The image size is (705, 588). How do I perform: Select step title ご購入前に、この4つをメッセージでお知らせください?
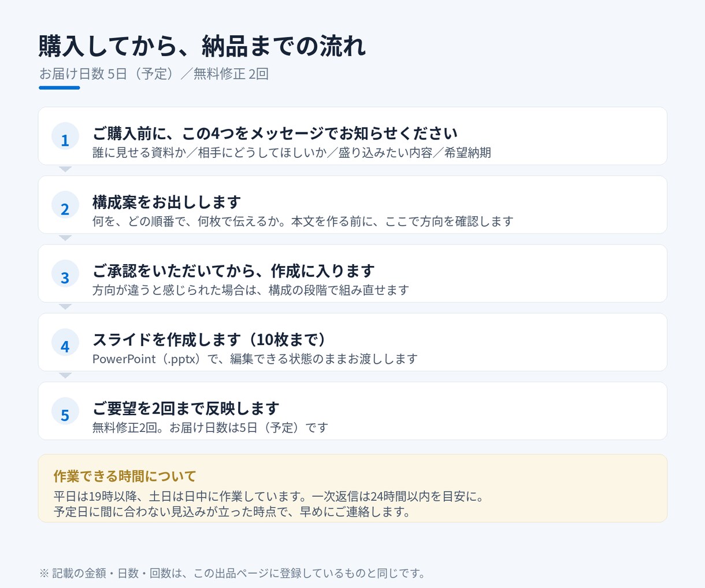pos(275,134)
